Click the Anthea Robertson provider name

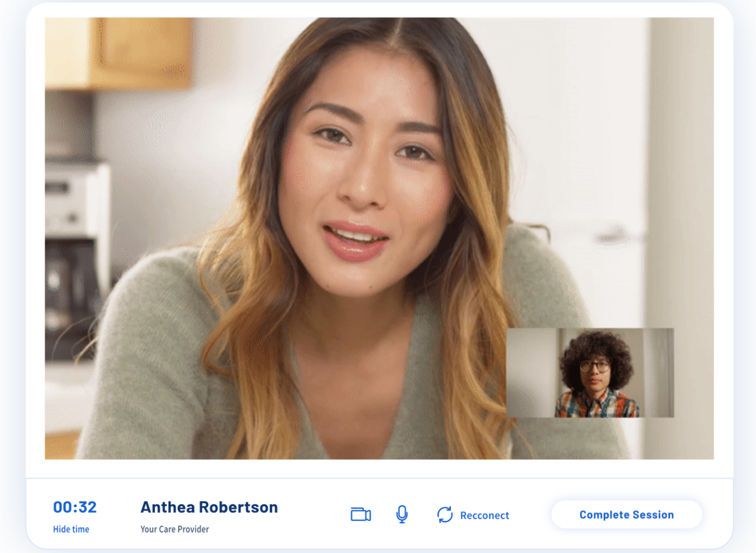click(209, 507)
